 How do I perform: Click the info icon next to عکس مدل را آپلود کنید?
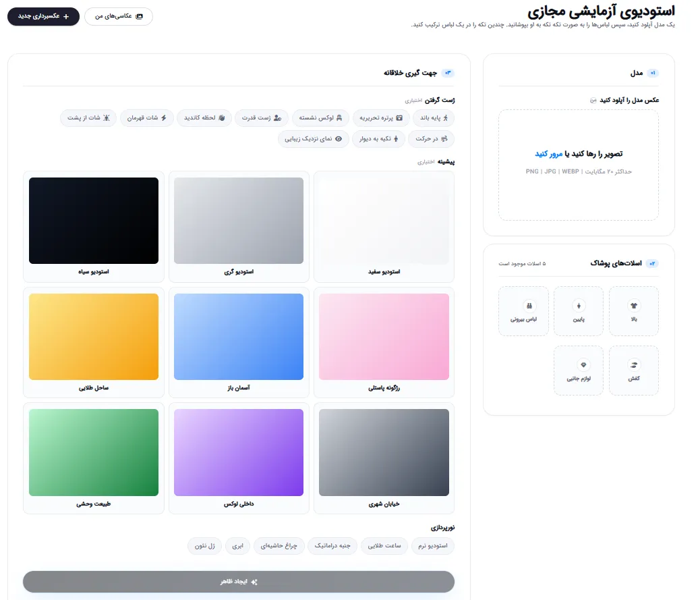click(x=593, y=101)
